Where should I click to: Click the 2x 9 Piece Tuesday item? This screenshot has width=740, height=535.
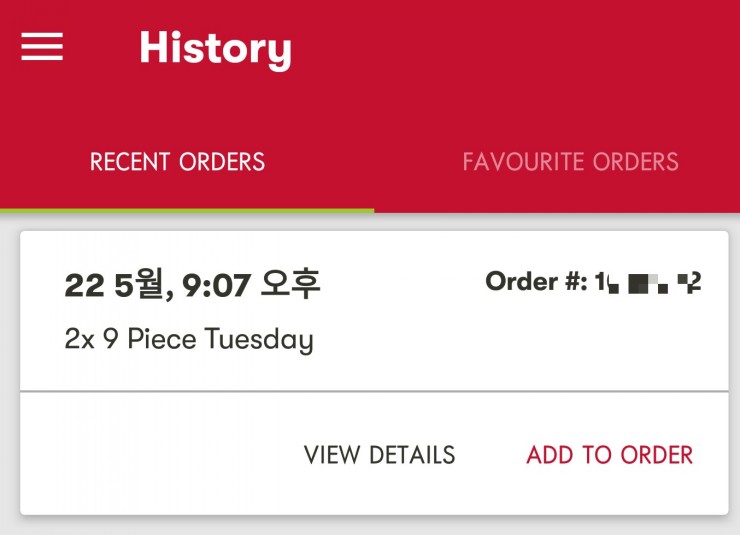[189, 339]
